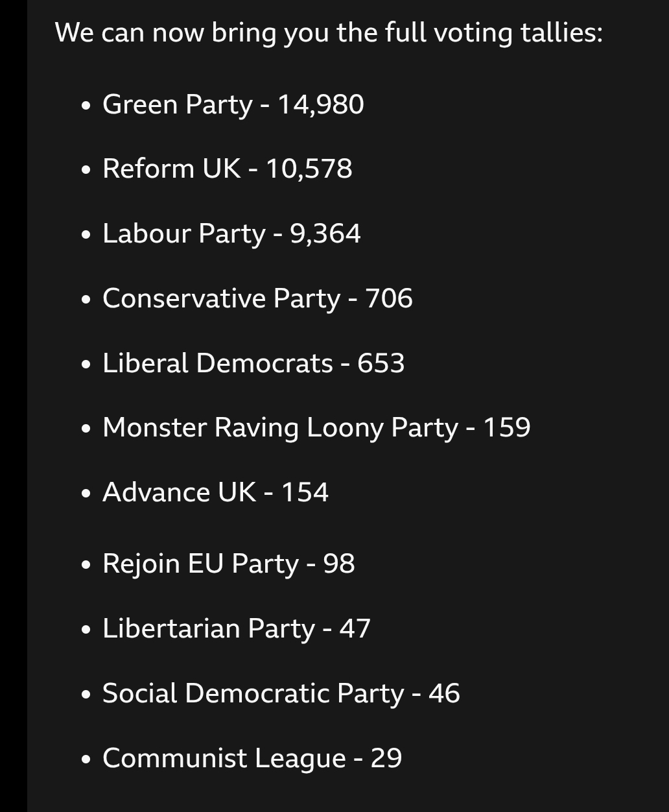Click the Rejoin EU Party - 98 entry
The width and height of the screenshot is (669, 812).
coord(229,564)
